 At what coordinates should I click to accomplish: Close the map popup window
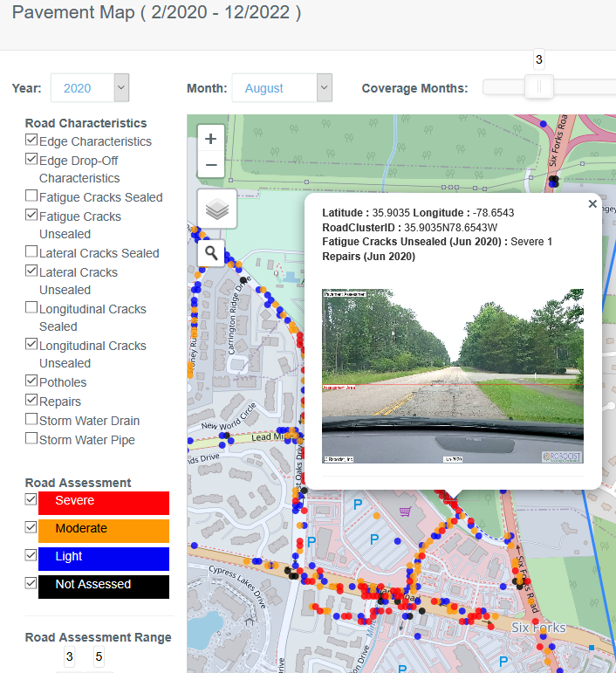pyautogui.click(x=592, y=204)
